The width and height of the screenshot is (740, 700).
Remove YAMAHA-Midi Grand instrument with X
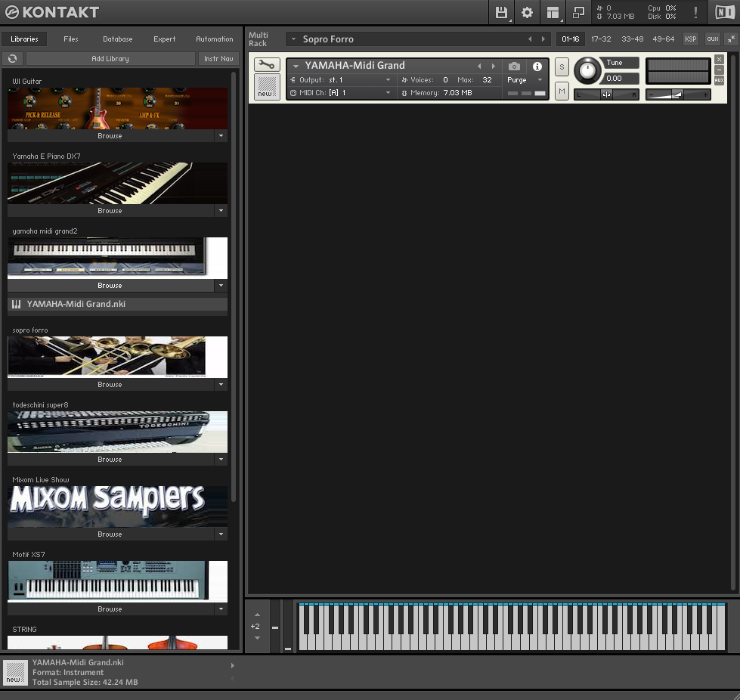pyautogui.click(x=719, y=60)
